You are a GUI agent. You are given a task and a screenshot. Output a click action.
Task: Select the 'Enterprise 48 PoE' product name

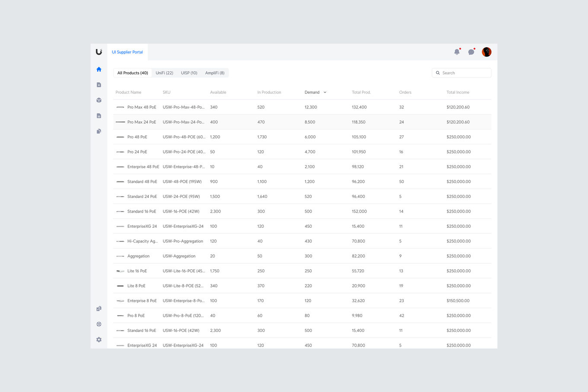pos(143,167)
